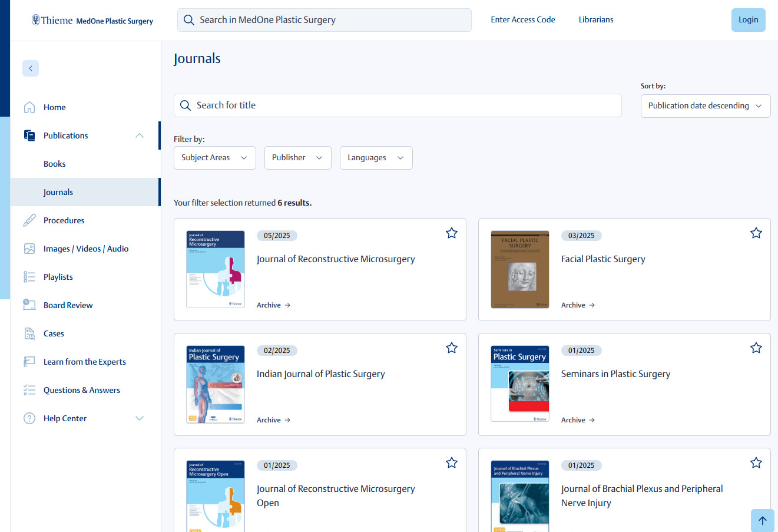This screenshot has width=778, height=532.
Task: Open the Librarians page
Action: 596,19
